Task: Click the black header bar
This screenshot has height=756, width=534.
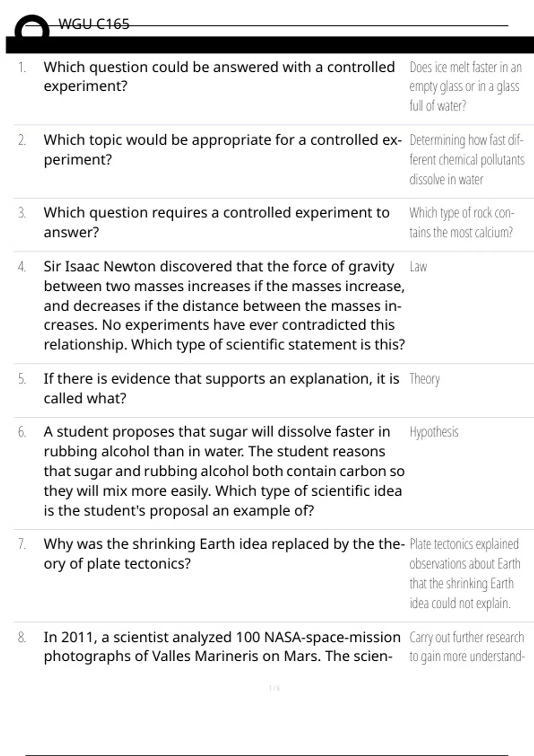Action: coord(270,45)
